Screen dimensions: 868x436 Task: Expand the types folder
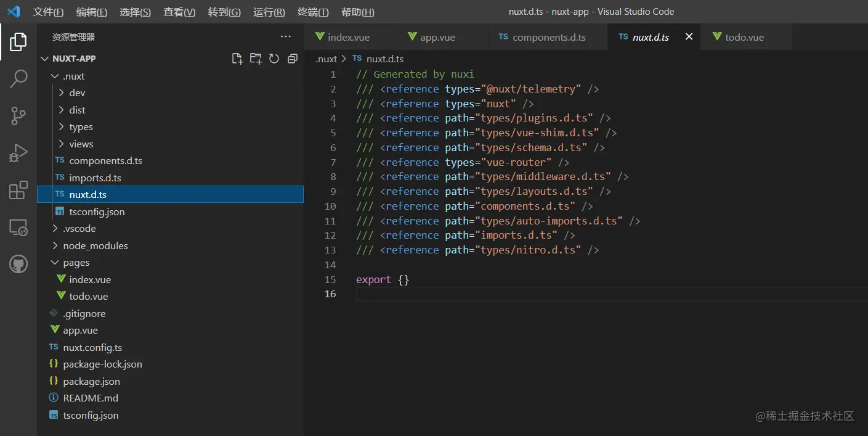[x=61, y=127]
